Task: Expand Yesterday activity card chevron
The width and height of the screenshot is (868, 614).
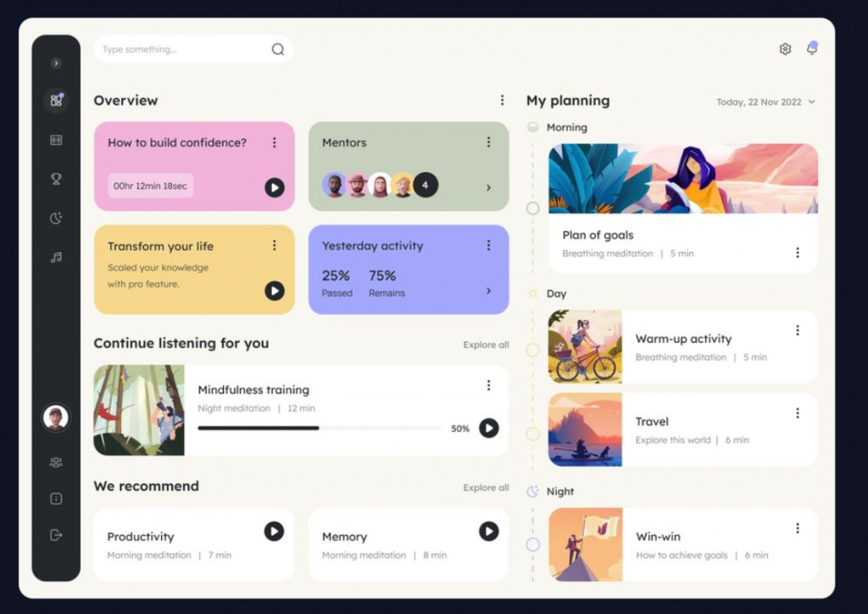Action: click(x=488, y=291)
